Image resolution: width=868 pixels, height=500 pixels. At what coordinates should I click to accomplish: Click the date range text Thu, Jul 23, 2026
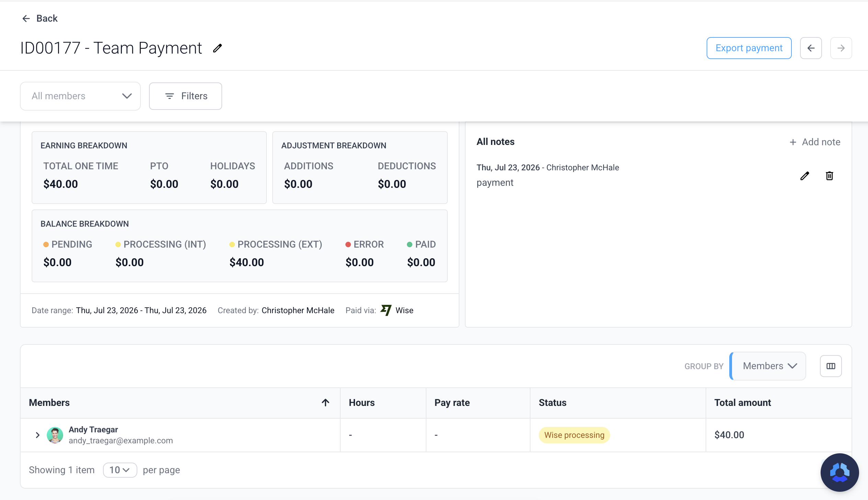point(141,310)
